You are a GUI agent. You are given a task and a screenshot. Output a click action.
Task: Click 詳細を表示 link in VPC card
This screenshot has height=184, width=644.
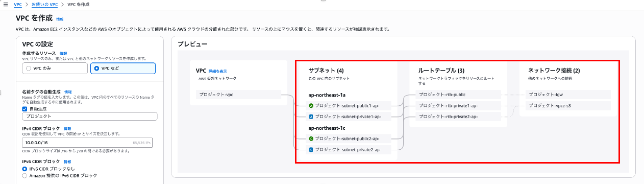click(x=217, y=71)
